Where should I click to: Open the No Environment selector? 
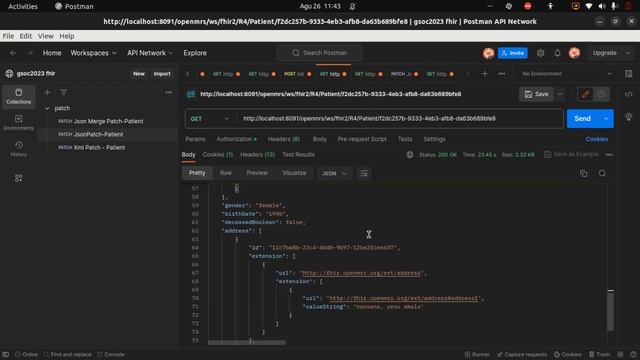(567, 74)
